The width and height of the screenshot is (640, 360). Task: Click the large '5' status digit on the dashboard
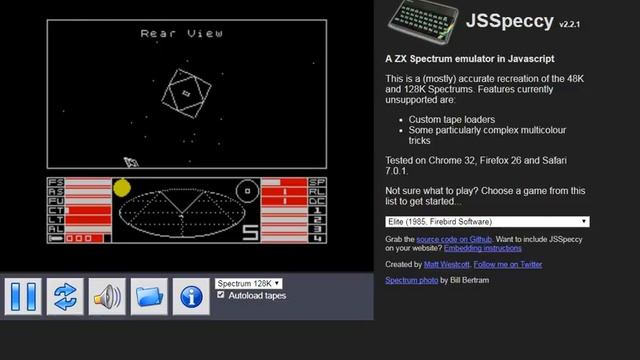click(x=250, y=233)
